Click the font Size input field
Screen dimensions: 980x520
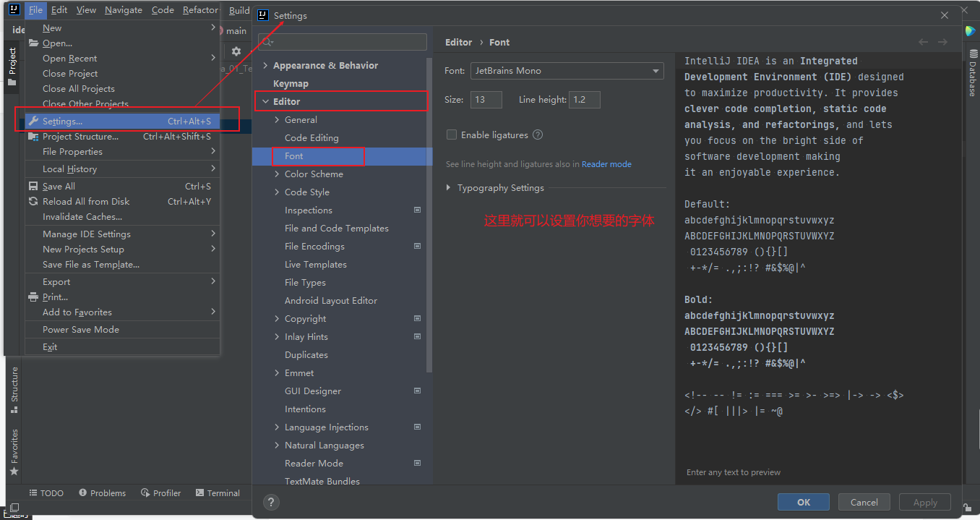(x=486, y=100)
